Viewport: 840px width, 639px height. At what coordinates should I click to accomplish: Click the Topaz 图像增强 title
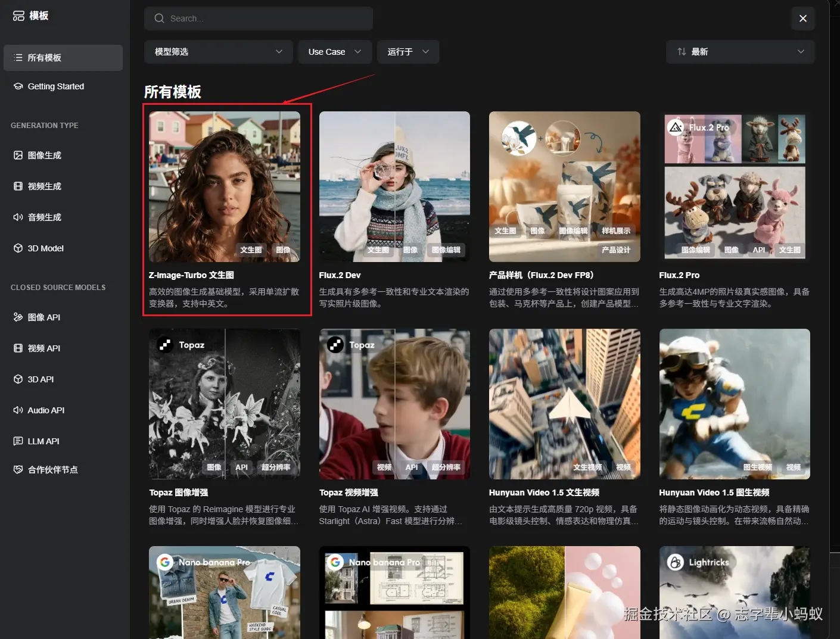pyautogui.click(x=179, y=493)
